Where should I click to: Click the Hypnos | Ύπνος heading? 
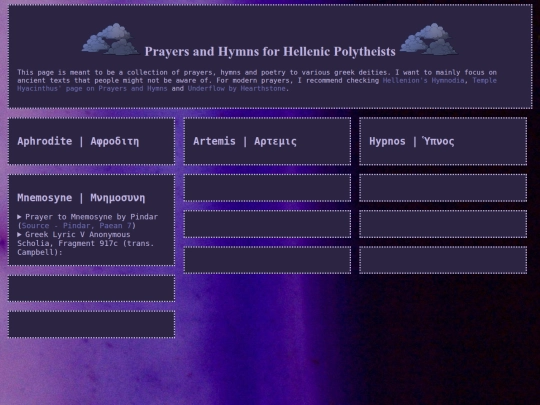click(x=412, y=141)
